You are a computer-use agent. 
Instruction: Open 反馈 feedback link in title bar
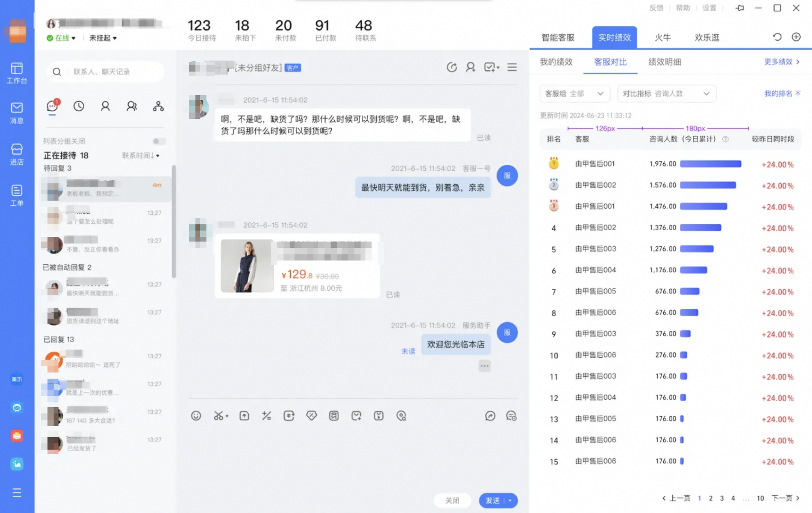[x=656, y=8]
